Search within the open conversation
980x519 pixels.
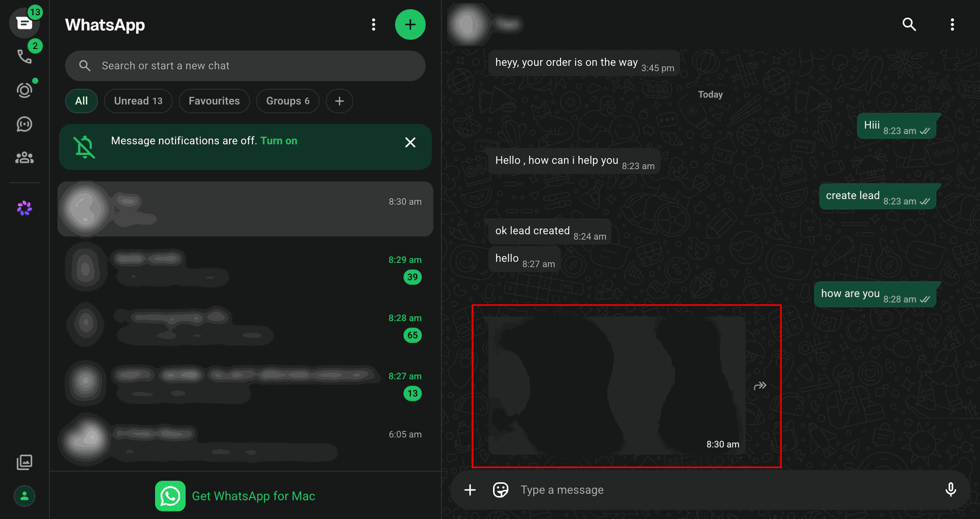pos(909,24)
